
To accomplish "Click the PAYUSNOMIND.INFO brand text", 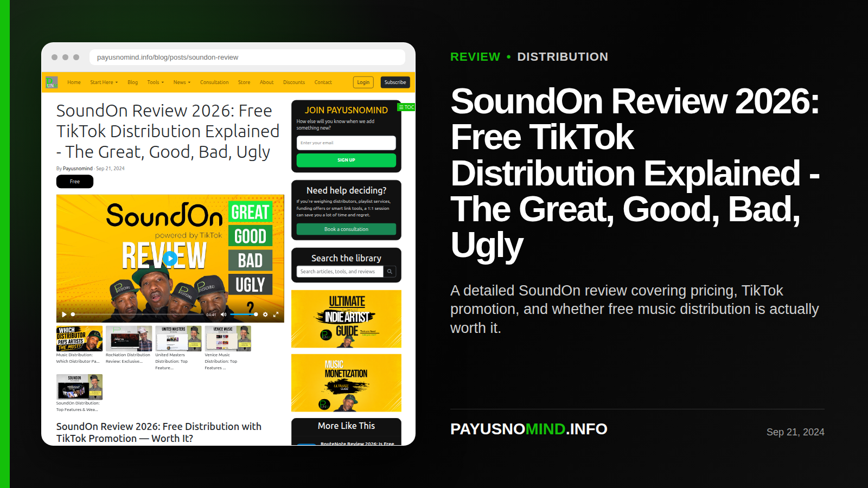I will point(529,429).
